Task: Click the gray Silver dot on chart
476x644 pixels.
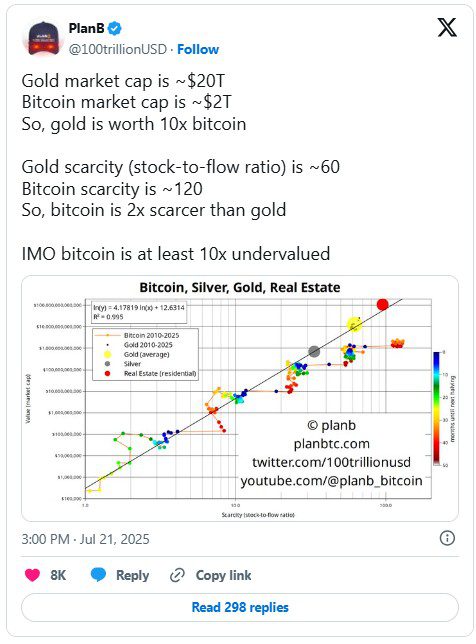Action: (314, 351)
